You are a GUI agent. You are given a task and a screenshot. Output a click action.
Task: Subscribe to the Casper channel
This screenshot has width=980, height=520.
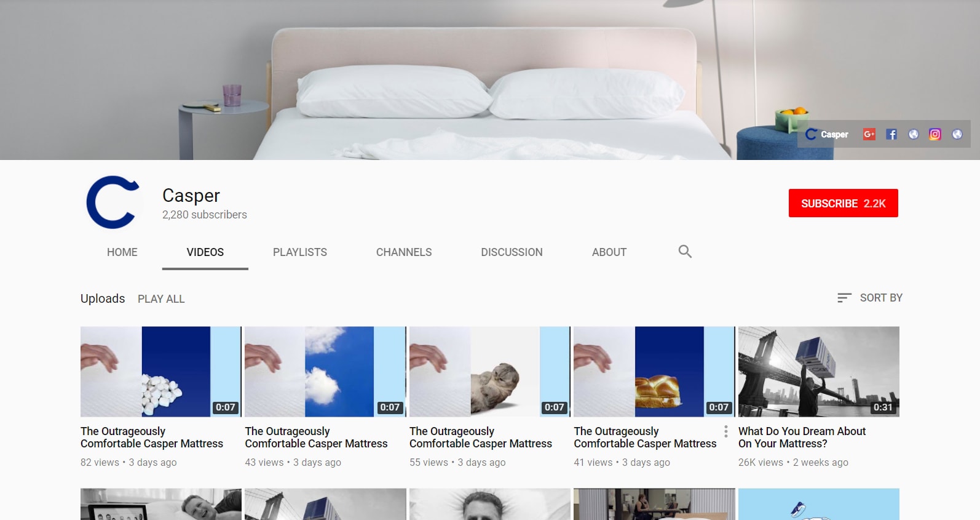(844, 203)
